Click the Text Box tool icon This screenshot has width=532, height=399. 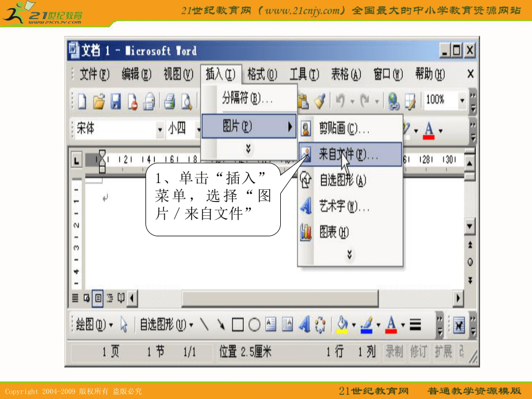271,325
